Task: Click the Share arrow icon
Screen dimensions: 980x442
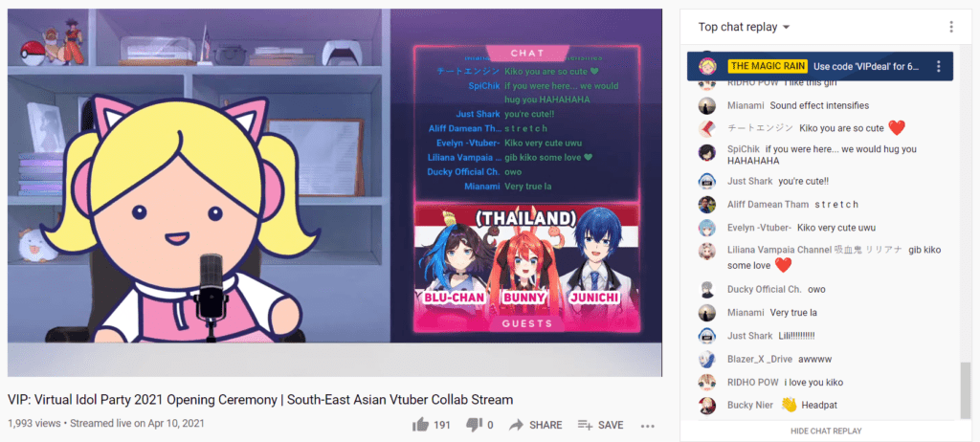Action: pyautogui.click(x=516, y=425)
